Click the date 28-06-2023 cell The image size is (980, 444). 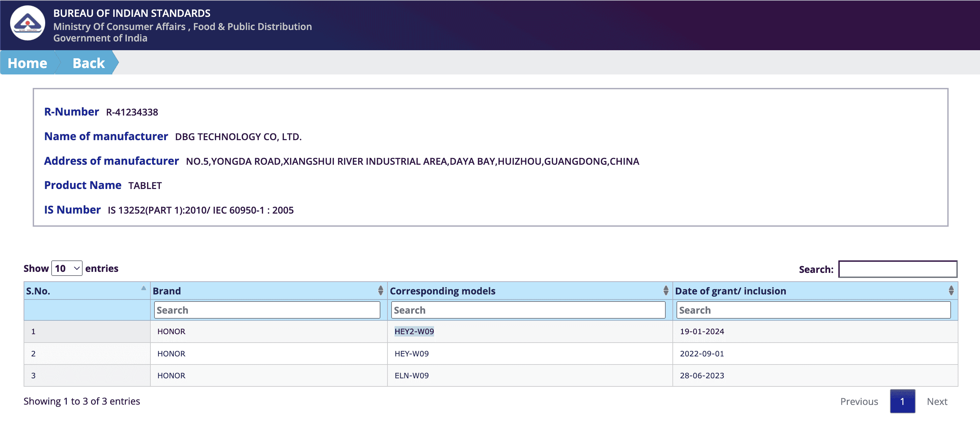701,376
